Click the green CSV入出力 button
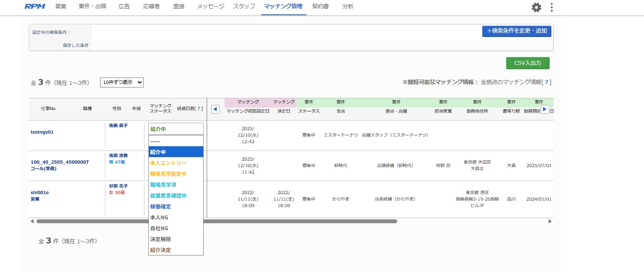 527,63
